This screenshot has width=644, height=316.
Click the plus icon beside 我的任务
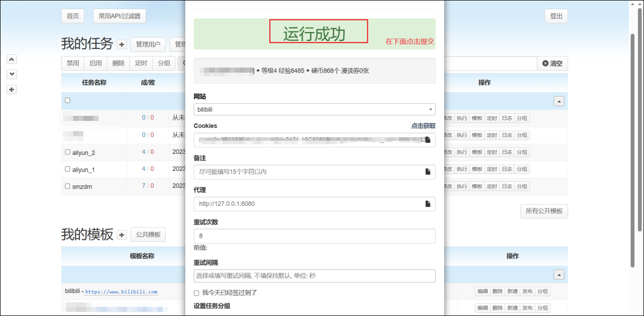pyautogui.click(x=122, y=45)
